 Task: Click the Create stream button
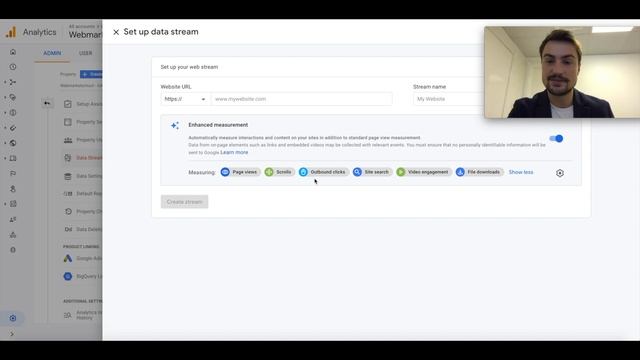184,202
